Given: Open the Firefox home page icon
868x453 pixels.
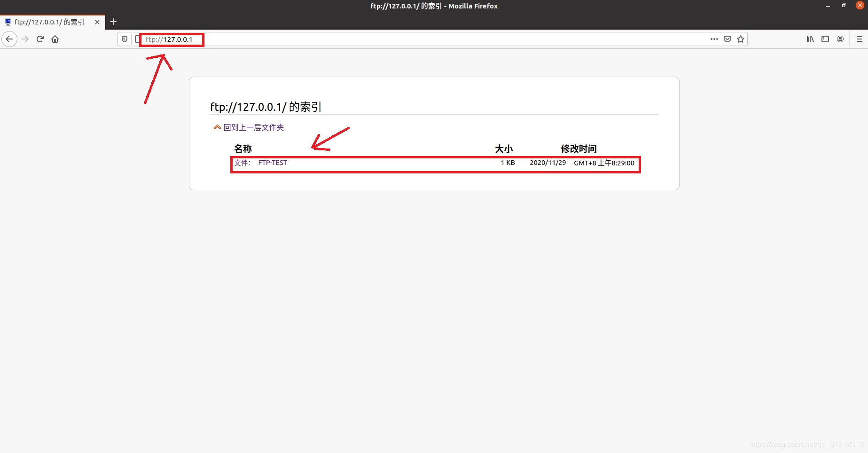Looking at the screenshot, I should pos(55,39).
